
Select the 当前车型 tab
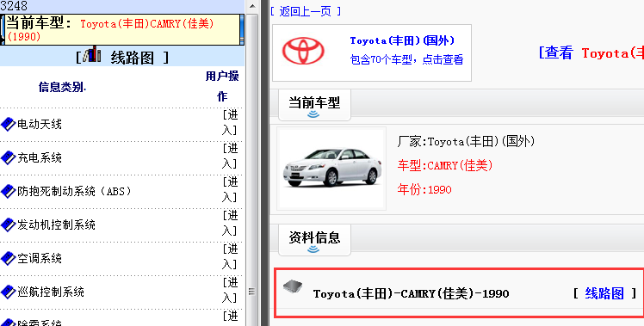(314, 105)
